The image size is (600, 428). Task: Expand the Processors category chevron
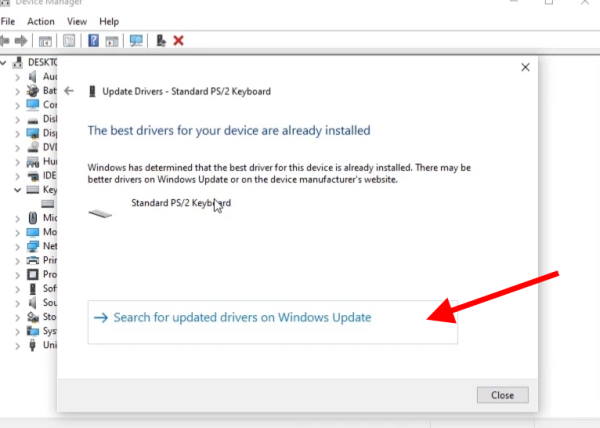18,275
